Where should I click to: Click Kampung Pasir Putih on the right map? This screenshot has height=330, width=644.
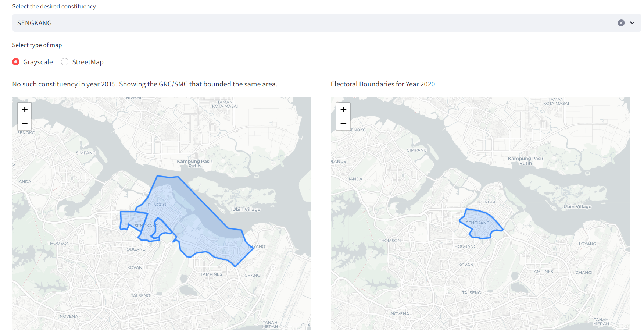pyautogui.click(x=525, y=161)
